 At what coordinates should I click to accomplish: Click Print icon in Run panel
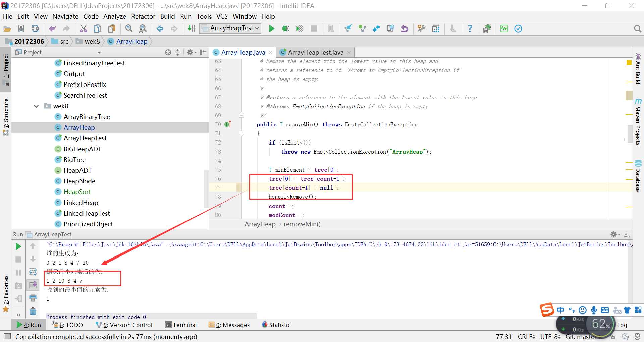(33, 298)
